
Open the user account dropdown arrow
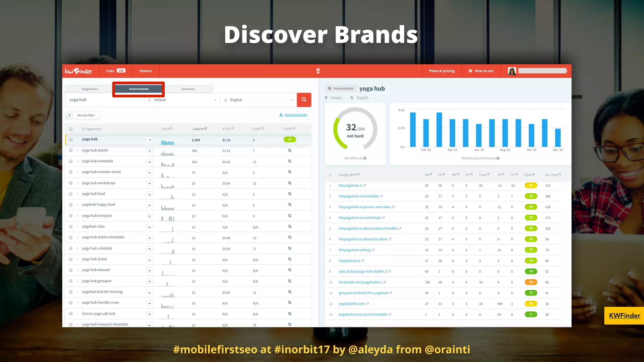(567, 71)
